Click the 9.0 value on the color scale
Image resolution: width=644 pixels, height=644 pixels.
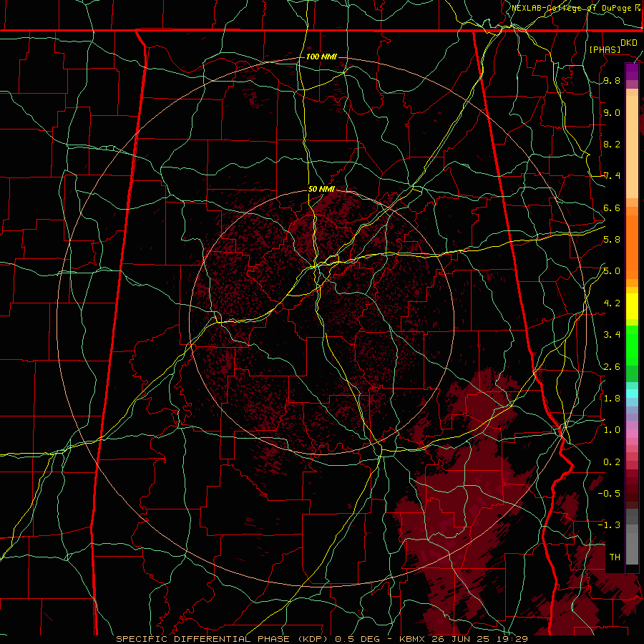(x=612, y=112)
